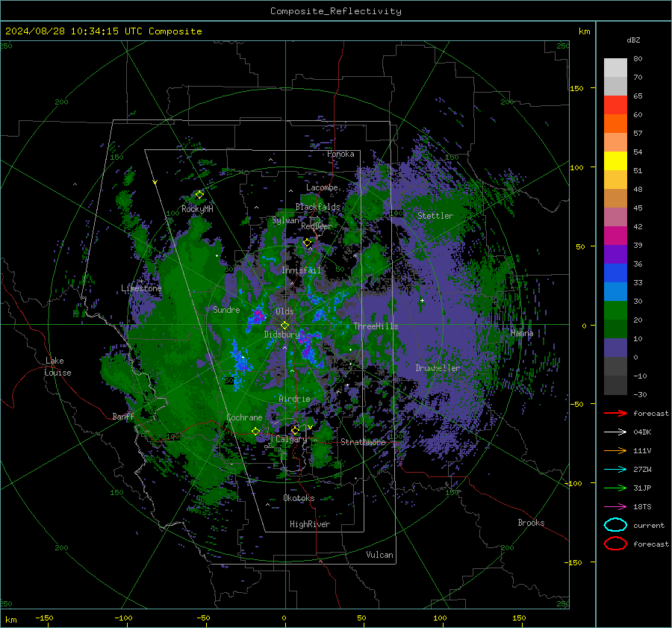Click the orange 111V arrow icon

click(615, 450)
